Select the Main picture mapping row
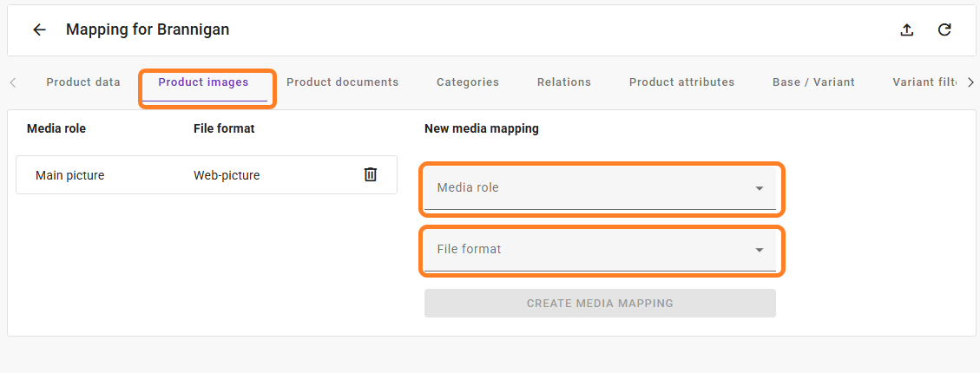The height and width of the screenshot is (373, 980). click(x=70, y=175)
